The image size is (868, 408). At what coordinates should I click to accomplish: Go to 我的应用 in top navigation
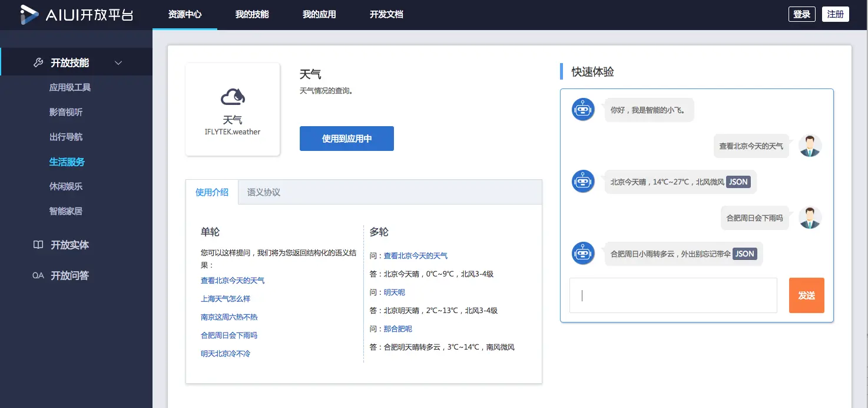pos(319,15)
